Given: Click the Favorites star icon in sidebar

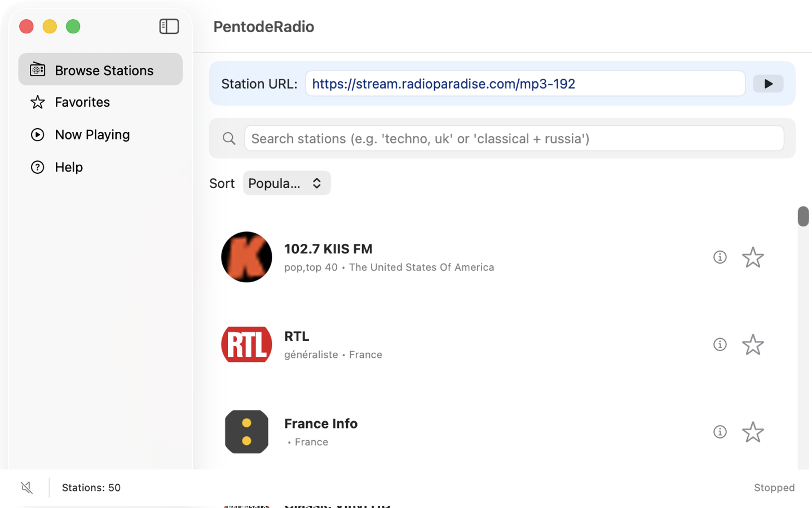Looking at the screenshot, I should tap(38, 102).
